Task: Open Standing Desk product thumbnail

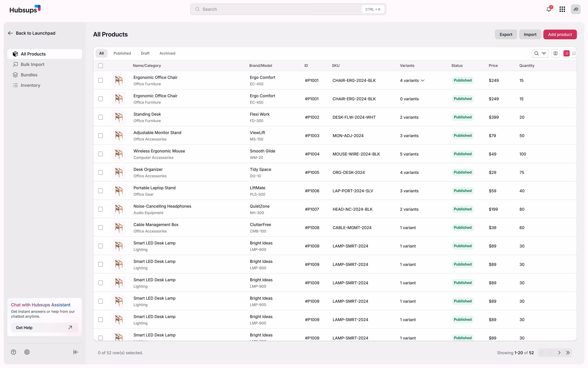Action: [119, 117]
